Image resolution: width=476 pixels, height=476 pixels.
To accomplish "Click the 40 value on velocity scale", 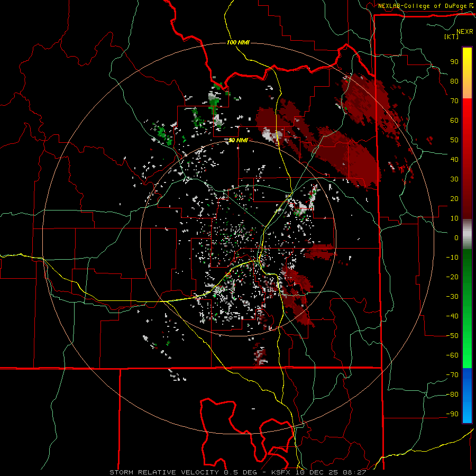I will pyautogui.click(x=454, y=159).
